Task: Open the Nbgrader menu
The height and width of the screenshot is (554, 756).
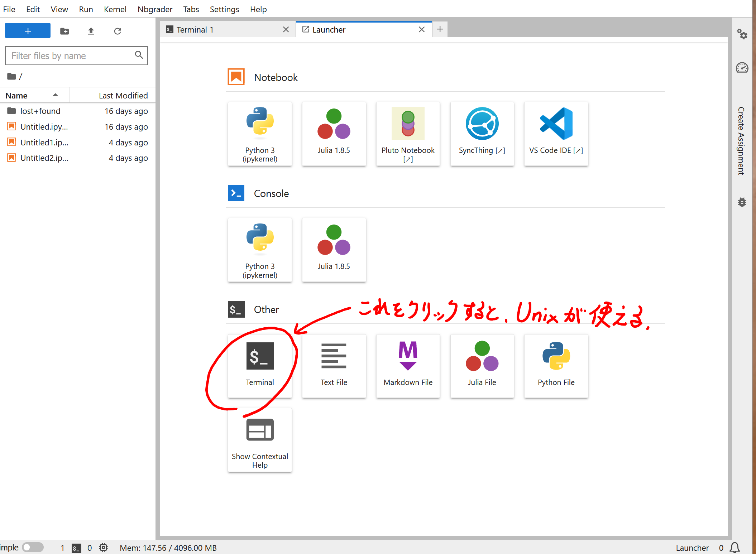Action: tap(155, 9)
